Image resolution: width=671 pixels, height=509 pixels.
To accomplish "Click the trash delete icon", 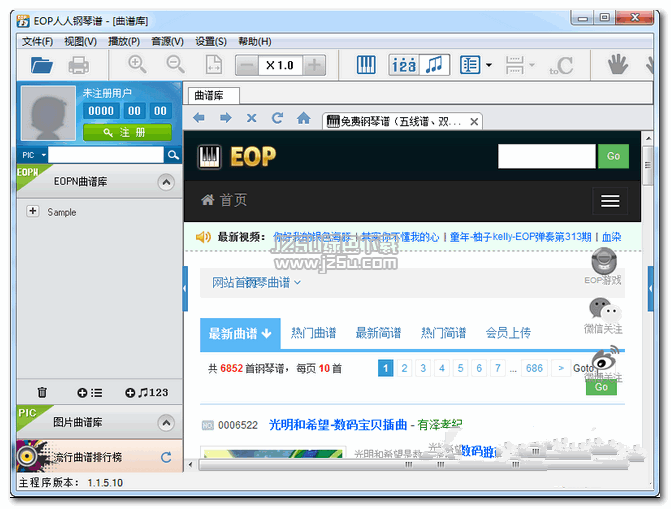I will click(42, 392).
